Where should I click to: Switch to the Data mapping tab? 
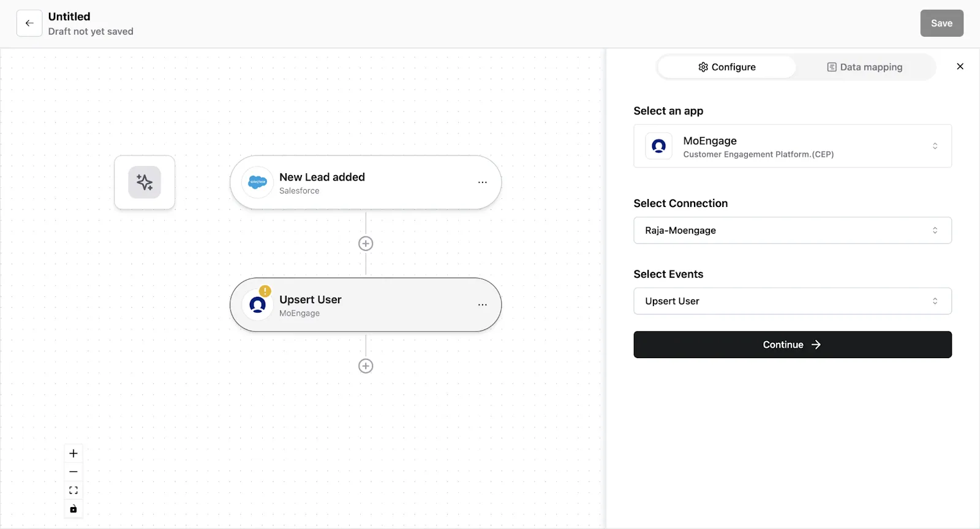point(865,67)
